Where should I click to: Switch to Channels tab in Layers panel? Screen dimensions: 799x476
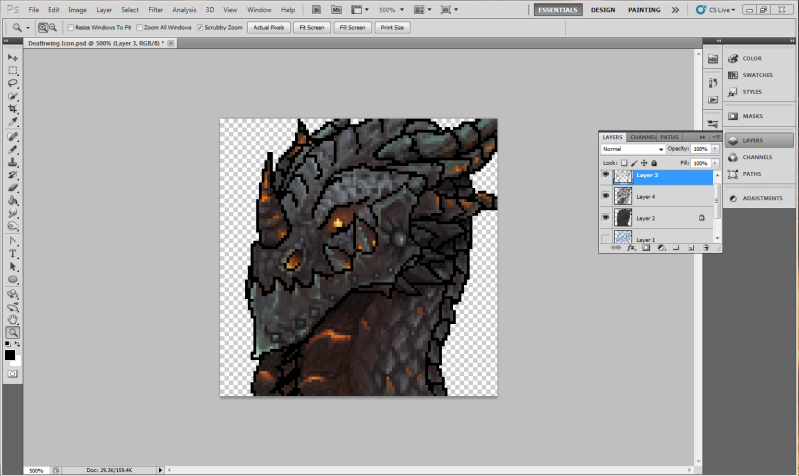[x=642, y=137]
